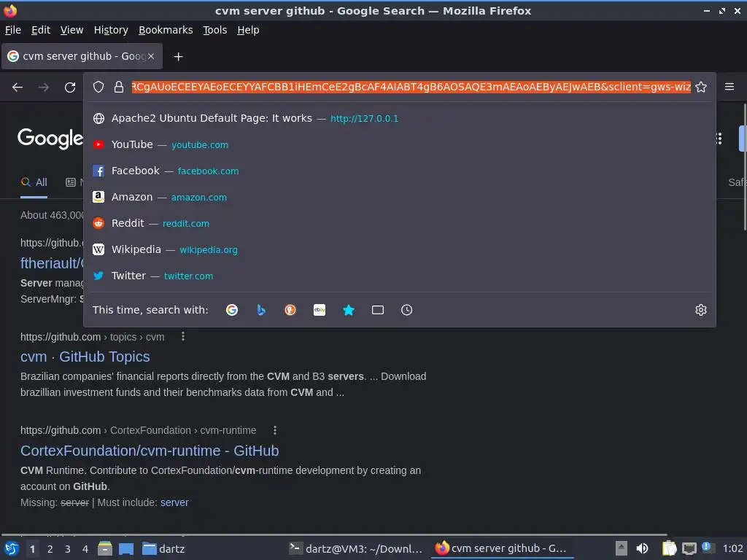Click the Must include: server link
Viewport: 747px width, 560px height.
(174, 502)
